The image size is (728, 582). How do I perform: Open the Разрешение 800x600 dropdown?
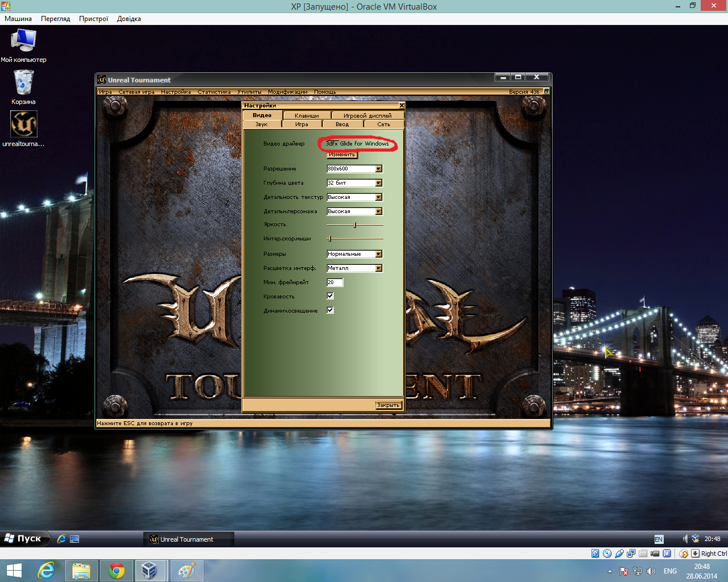(354, 169)
